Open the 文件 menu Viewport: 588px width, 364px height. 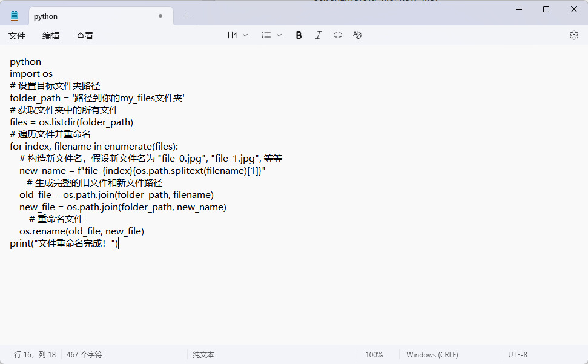tap(17, 36)
